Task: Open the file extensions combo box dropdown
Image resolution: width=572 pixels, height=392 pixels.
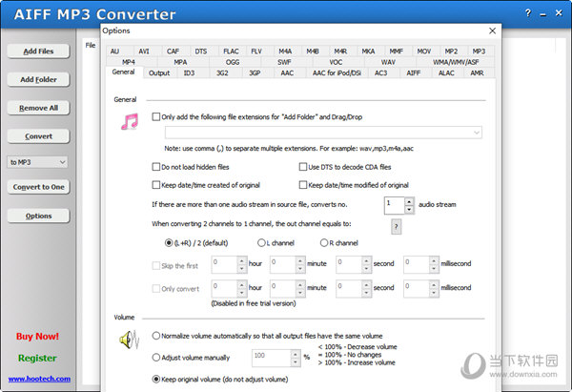Action: click(477, 133)
